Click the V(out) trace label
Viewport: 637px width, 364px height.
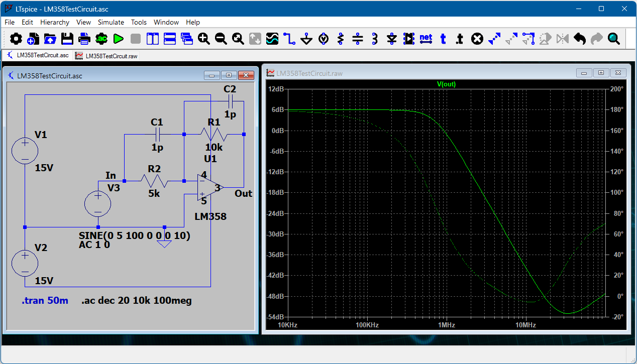pyautogui.click(x=446, y=84)
